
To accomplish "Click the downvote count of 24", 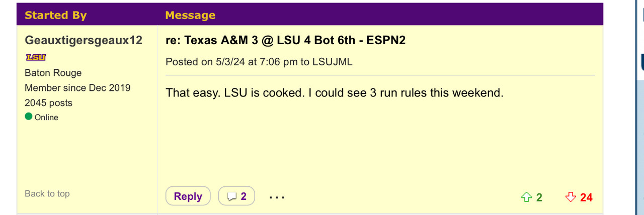I will click(586, 197).
